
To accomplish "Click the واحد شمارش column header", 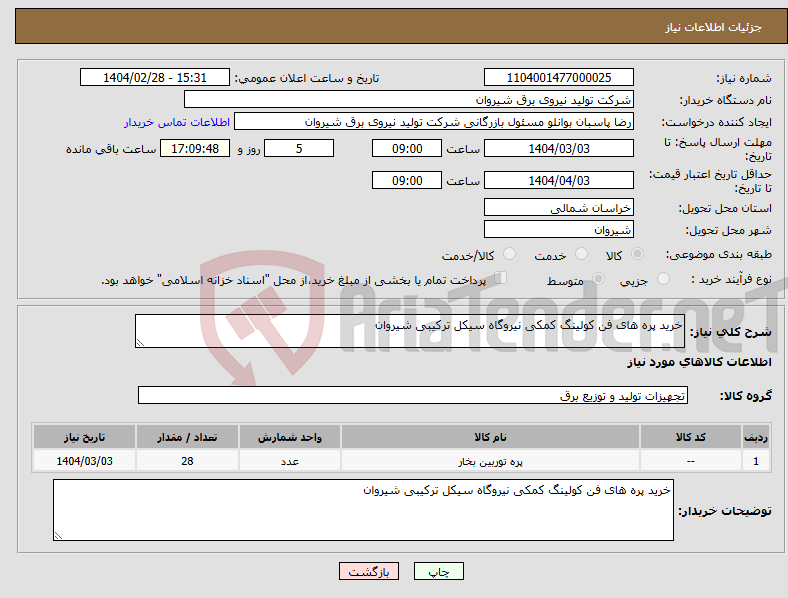I will coord(289,437).
